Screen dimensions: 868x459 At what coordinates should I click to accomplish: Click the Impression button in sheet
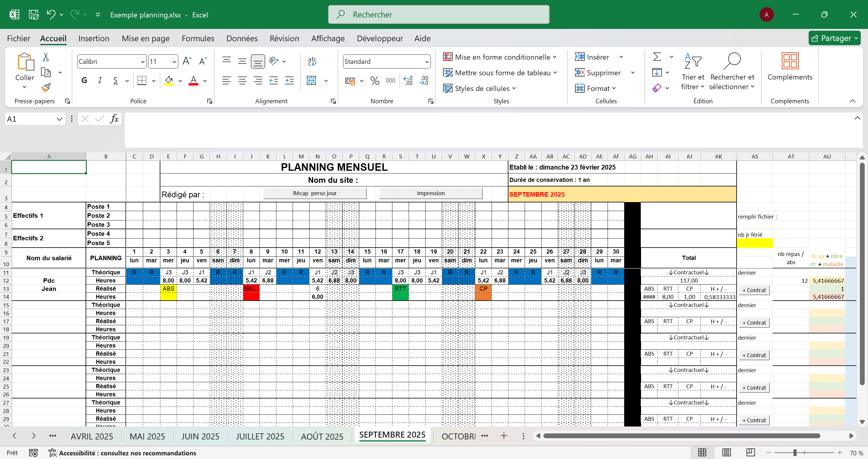(431, 193)
